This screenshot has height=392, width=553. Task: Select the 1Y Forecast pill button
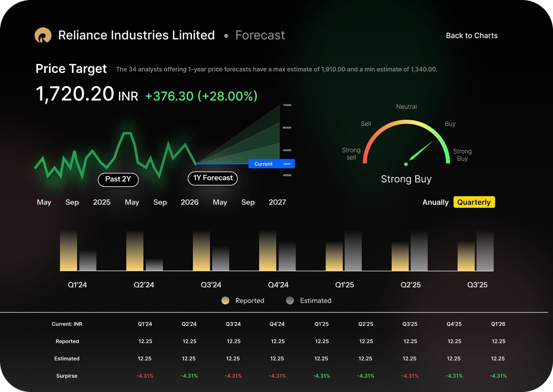click(213, 178)
